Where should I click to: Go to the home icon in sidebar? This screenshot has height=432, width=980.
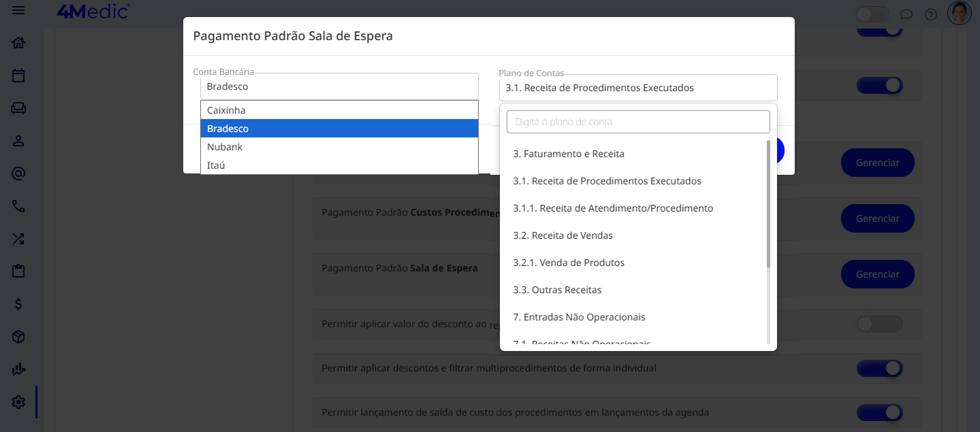tap(18, 43)
